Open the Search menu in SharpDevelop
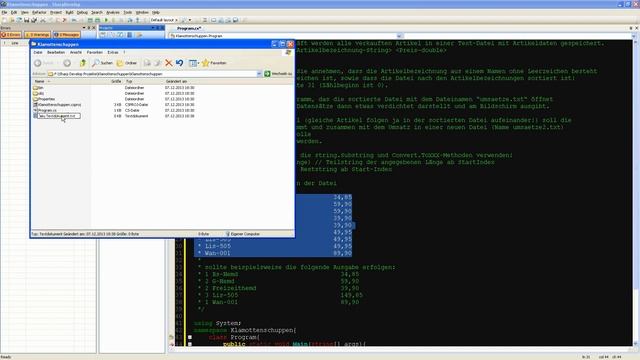 click(97, 13)
